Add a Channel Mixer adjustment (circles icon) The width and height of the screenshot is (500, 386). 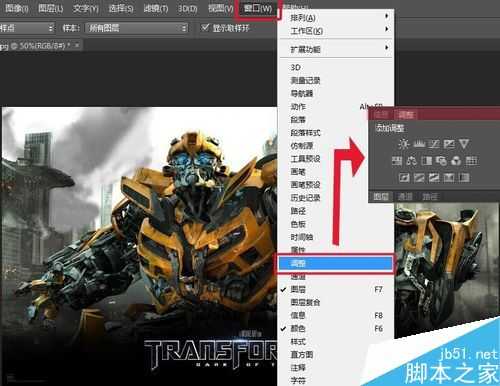pyautogui.click(x=456, y=161)
